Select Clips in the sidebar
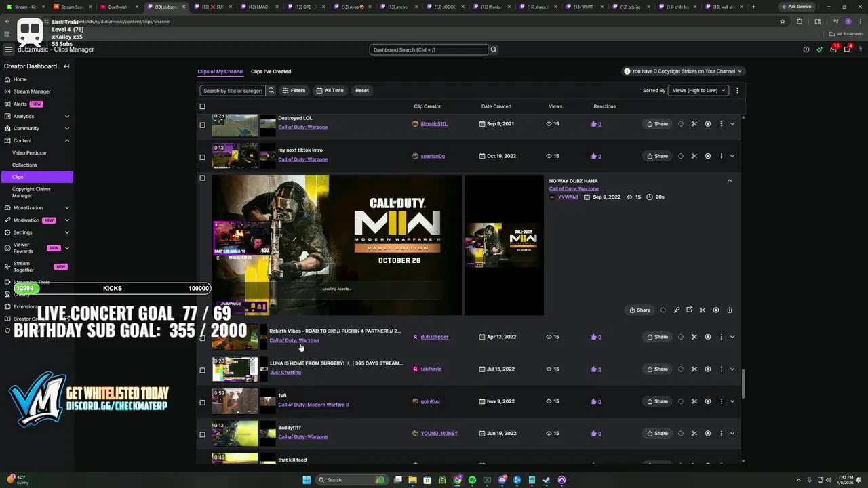This screenshot has width=868, height=488. pyautogui.click(x=37, y=177)
